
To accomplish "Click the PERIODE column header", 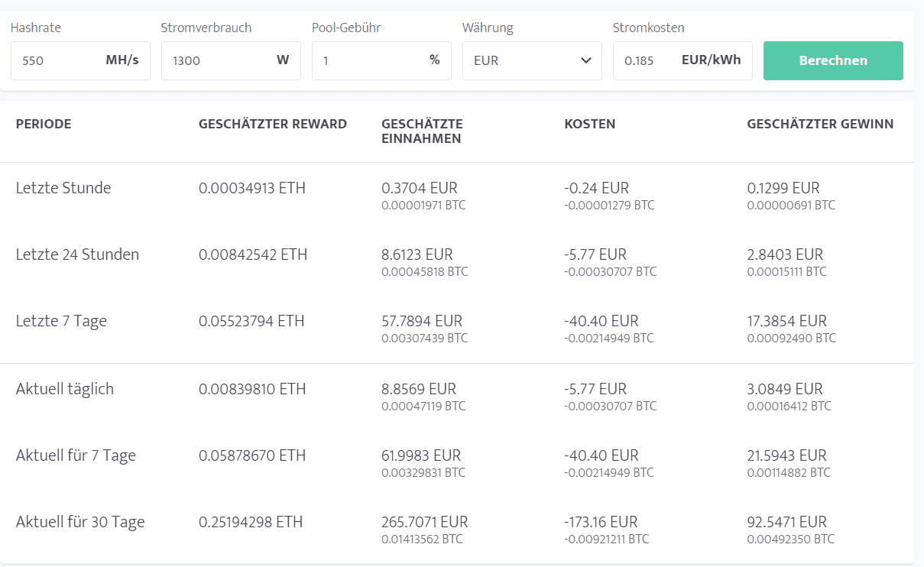I will [44, 124].
